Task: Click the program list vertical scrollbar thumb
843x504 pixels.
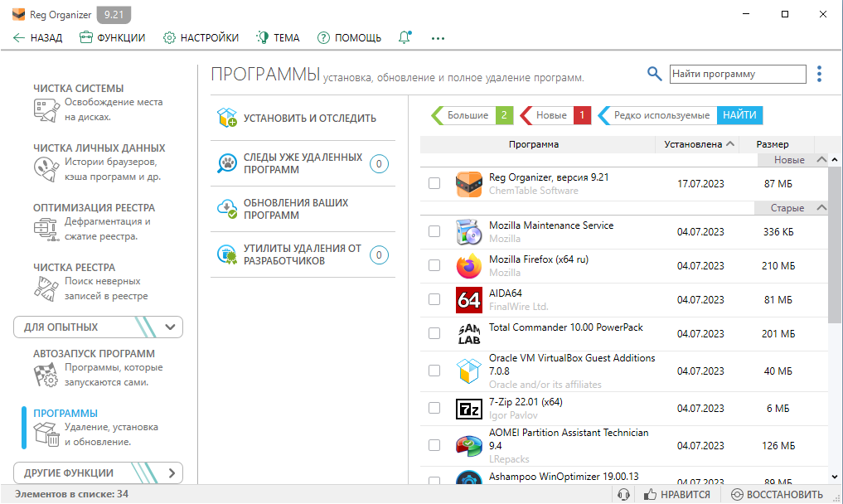Action: tap(835, 245)
